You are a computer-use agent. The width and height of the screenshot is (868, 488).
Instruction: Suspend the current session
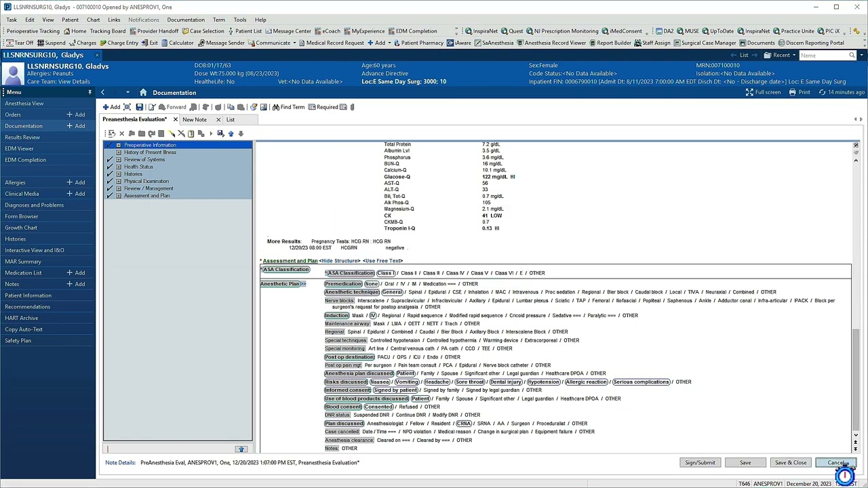click(x=52, y=43)
